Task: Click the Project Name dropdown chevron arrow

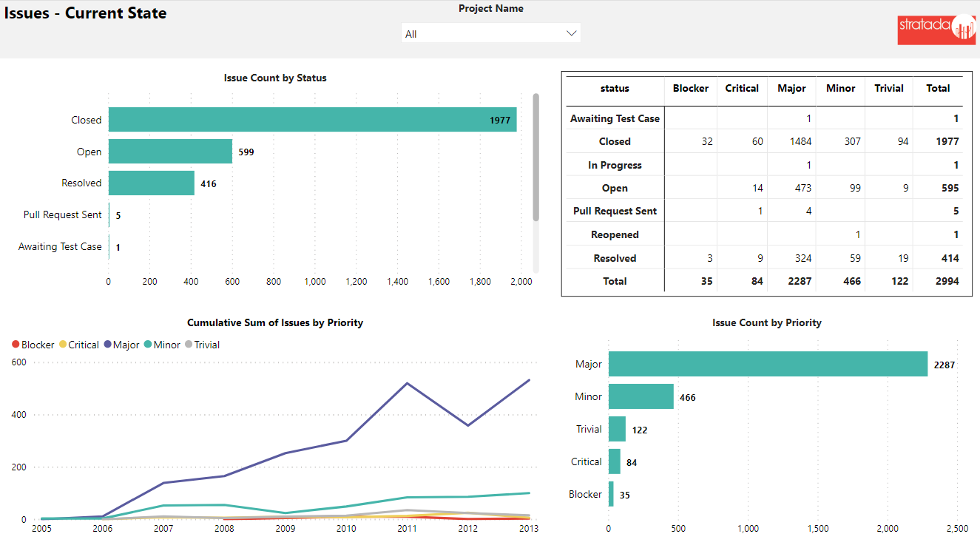Action: pyautogui.click(x=570, y=34)
